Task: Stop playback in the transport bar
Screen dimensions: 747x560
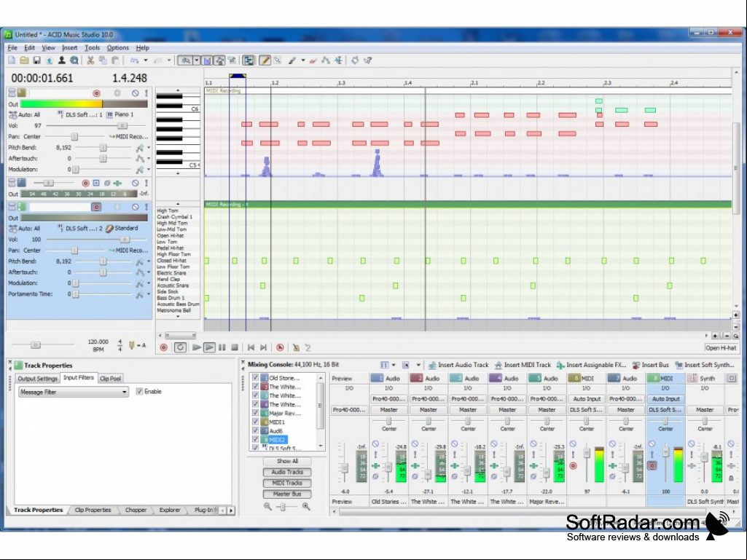Action: pos(235,347)
